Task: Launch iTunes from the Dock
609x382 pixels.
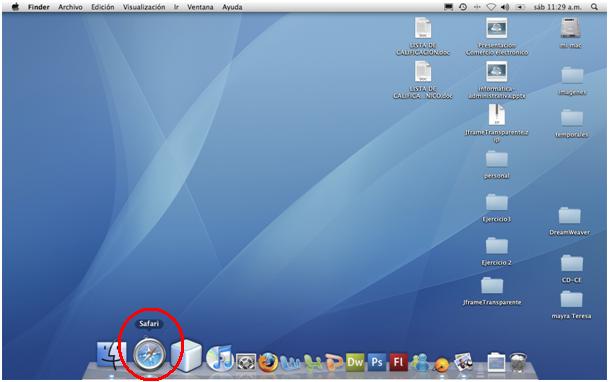Action: pos(220,358)
